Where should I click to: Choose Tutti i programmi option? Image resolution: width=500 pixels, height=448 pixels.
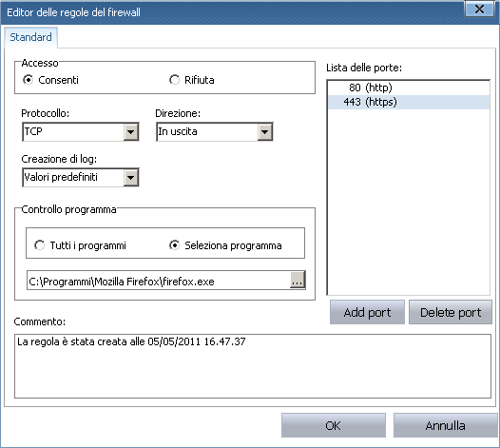[x=40, y=245]
